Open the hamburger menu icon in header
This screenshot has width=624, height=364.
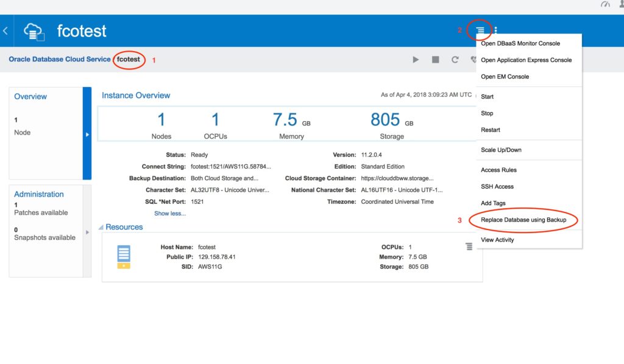[x=480, y=30]
